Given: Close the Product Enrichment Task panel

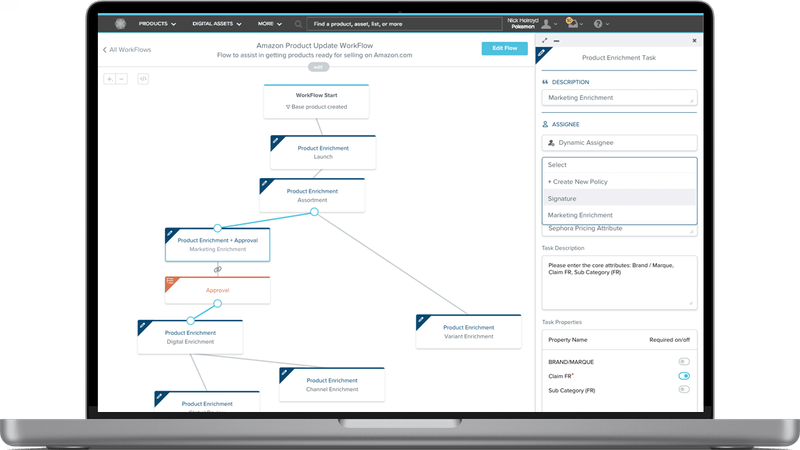Looking at the screenshot, I should click(694, 40).
